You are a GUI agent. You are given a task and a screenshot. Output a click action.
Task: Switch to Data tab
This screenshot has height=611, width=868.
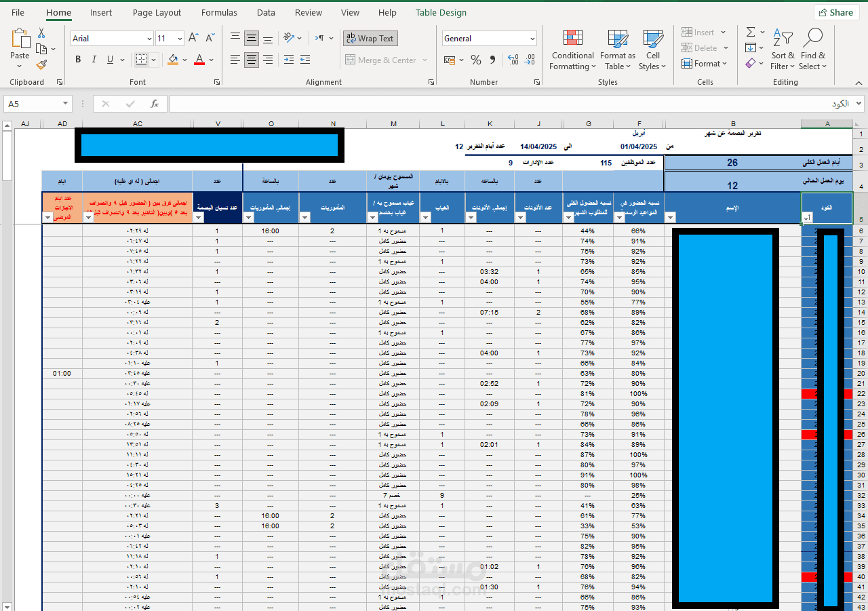coord(266,12)
